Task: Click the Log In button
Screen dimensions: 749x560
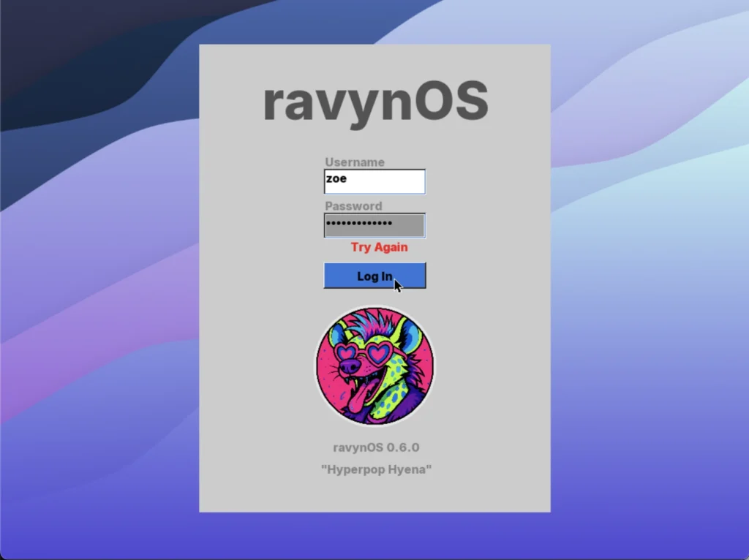Action: point(374,276)
